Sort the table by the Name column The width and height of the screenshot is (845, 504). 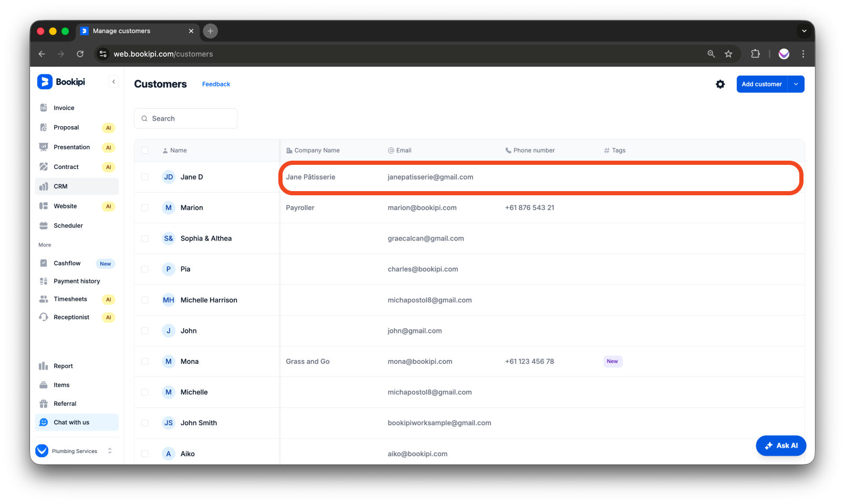click(x=179, y=150)
